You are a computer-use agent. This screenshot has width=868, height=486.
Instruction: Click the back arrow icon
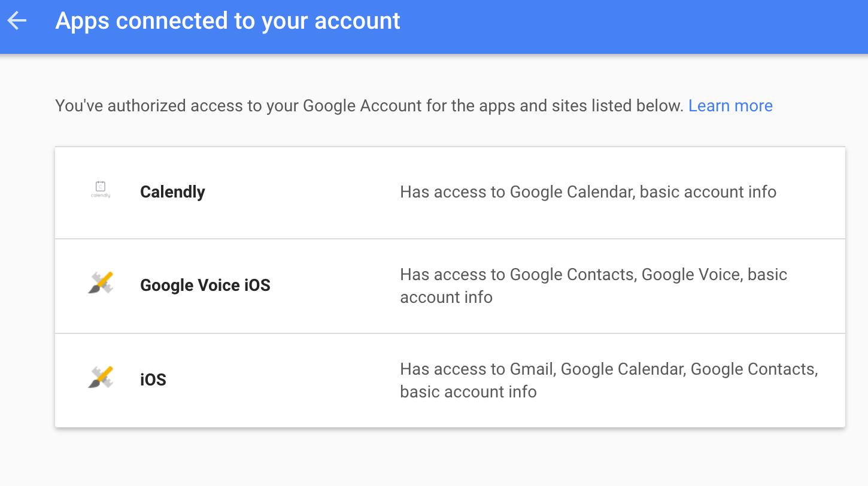(x=17, y=21)
